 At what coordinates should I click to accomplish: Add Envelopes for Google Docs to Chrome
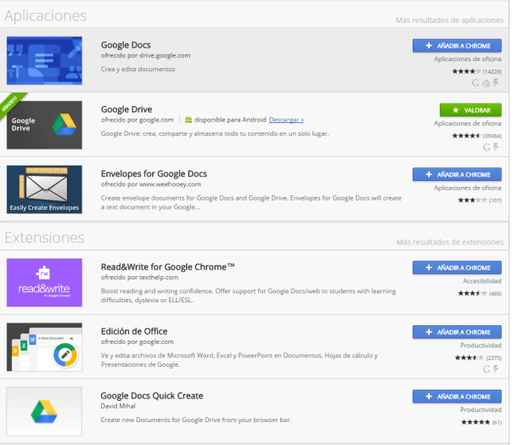tap(457, 174)
